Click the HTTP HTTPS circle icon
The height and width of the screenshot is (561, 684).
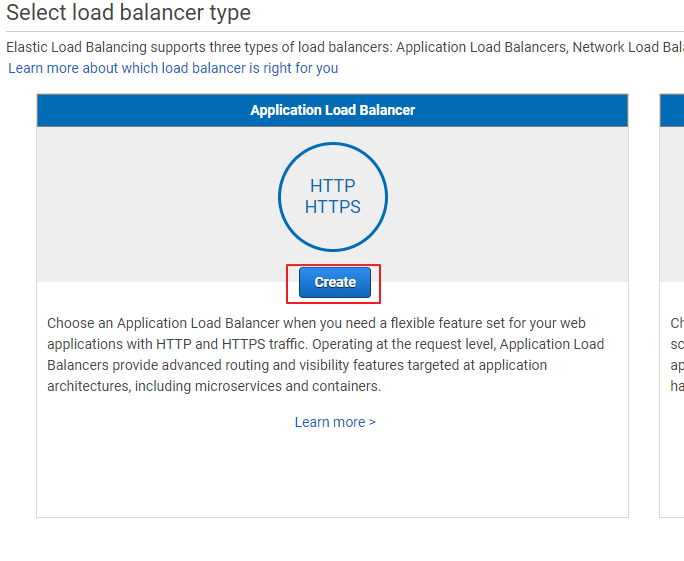click(333, 197)
